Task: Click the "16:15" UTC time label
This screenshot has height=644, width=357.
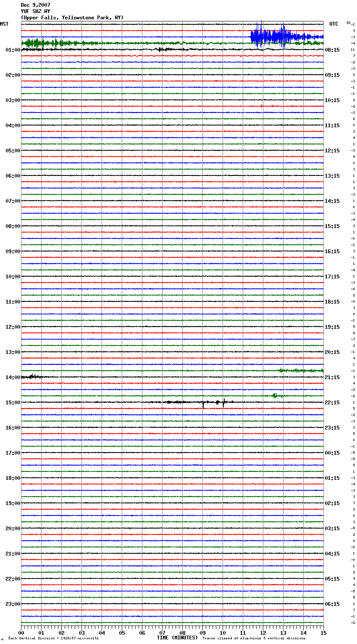Action: coord(332,251)
